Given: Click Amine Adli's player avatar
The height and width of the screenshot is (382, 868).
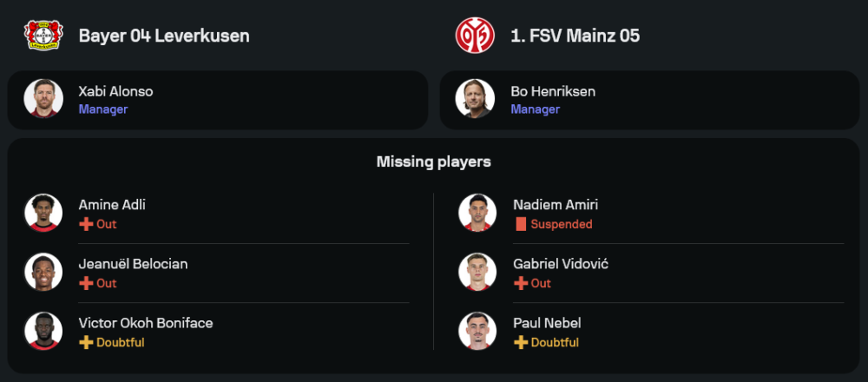Looking at the screenshot, I should pos(43,213).
